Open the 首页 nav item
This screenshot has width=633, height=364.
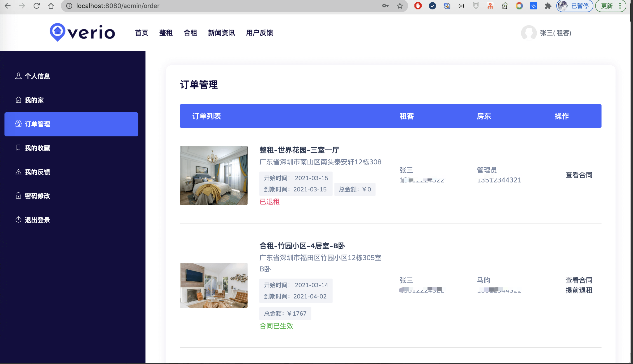141,33
